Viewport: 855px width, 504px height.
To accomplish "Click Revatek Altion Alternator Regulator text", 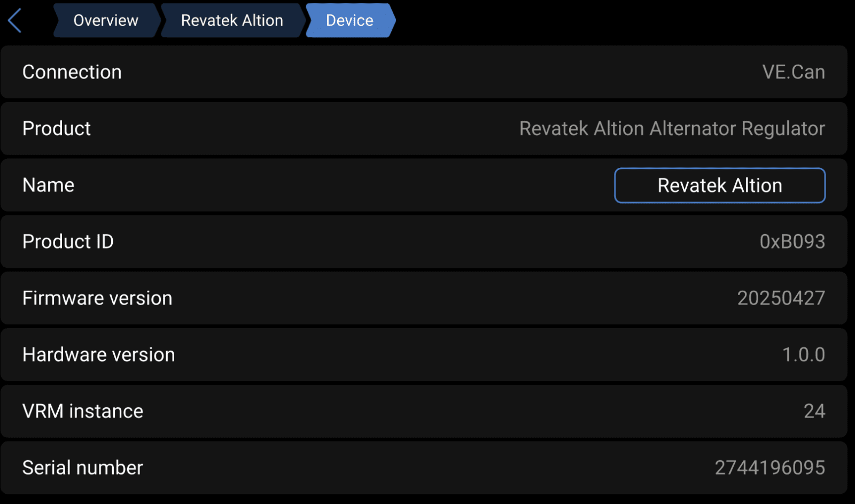I will (x=672, y=129).
